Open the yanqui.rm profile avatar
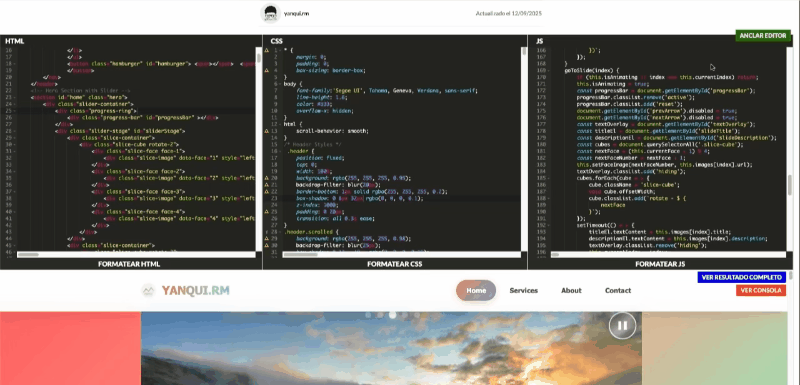The height and width of the screenshot is (385, 800). (x=270, y=13)
